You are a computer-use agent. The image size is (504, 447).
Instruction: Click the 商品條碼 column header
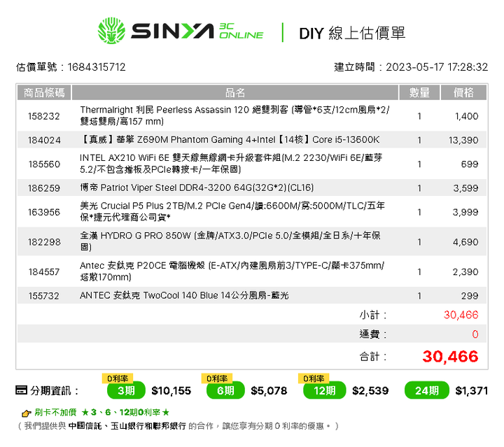44,93
